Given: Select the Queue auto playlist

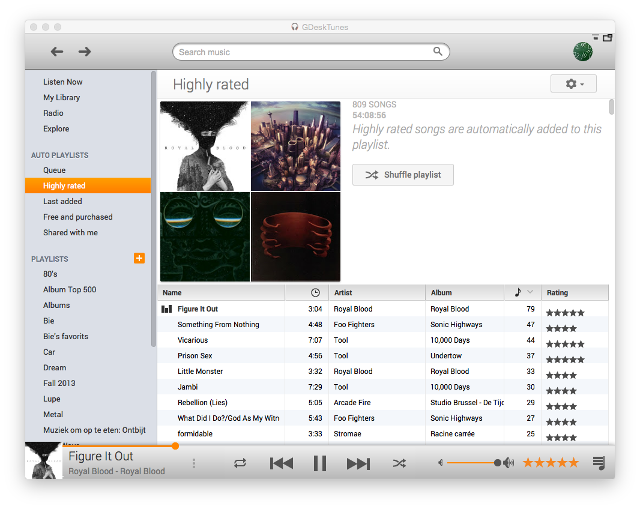Looking at the screenshot, I should 54,170.
